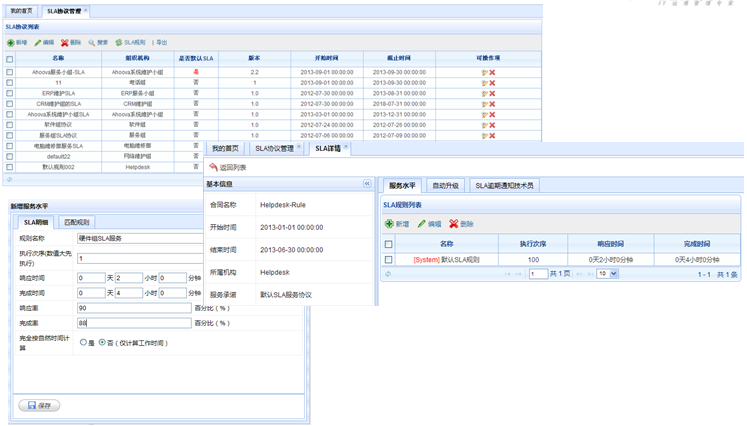The height and width of the screenshot is (426, 747).
Task: Open the page size dropdown showing 10
Action: click(606, 274)
